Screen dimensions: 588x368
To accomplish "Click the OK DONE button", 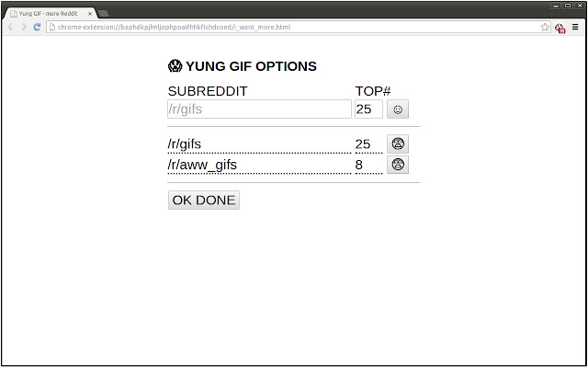I will [x=204, y=201].
